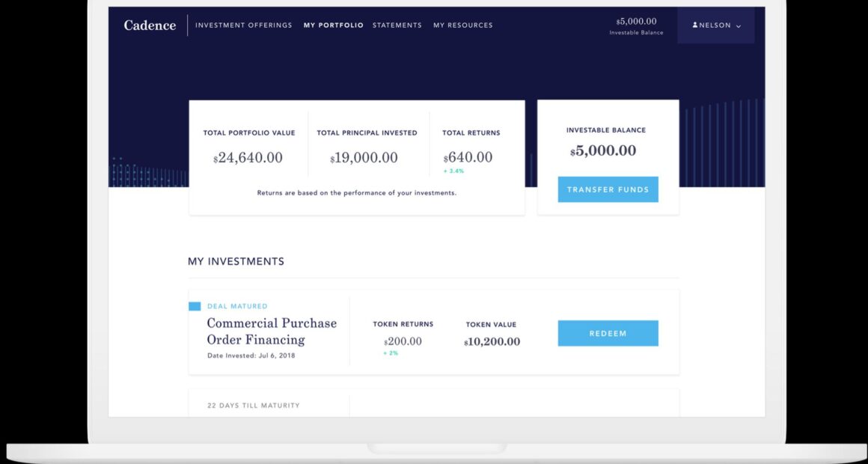Click the +3.4% returns percentage

pos(454,171)
